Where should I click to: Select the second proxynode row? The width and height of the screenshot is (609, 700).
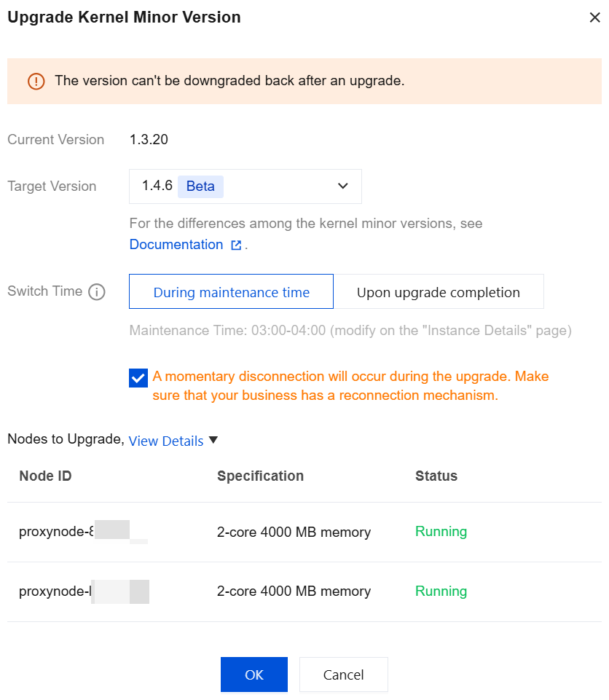pyautogui.click(x=304, y=591)
